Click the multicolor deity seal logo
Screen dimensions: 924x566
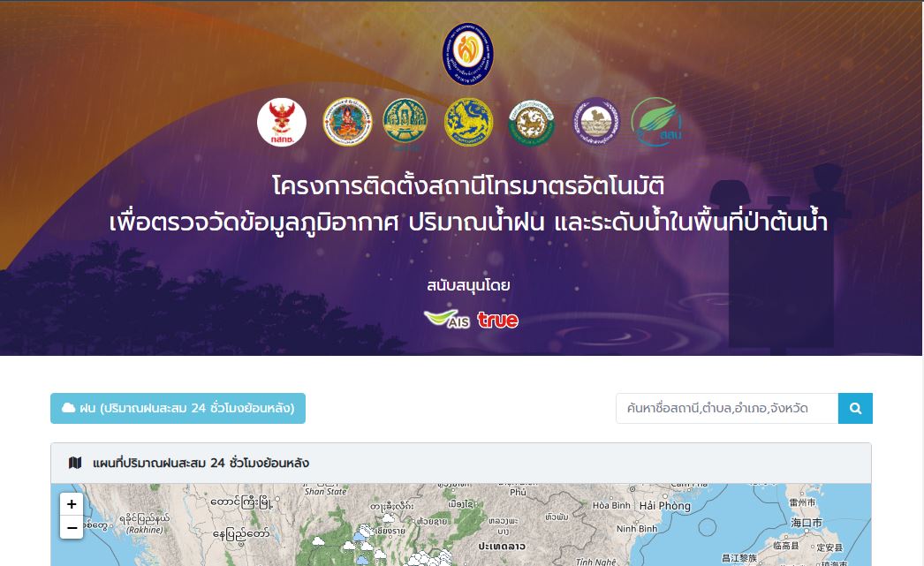(x=348, y=122)
